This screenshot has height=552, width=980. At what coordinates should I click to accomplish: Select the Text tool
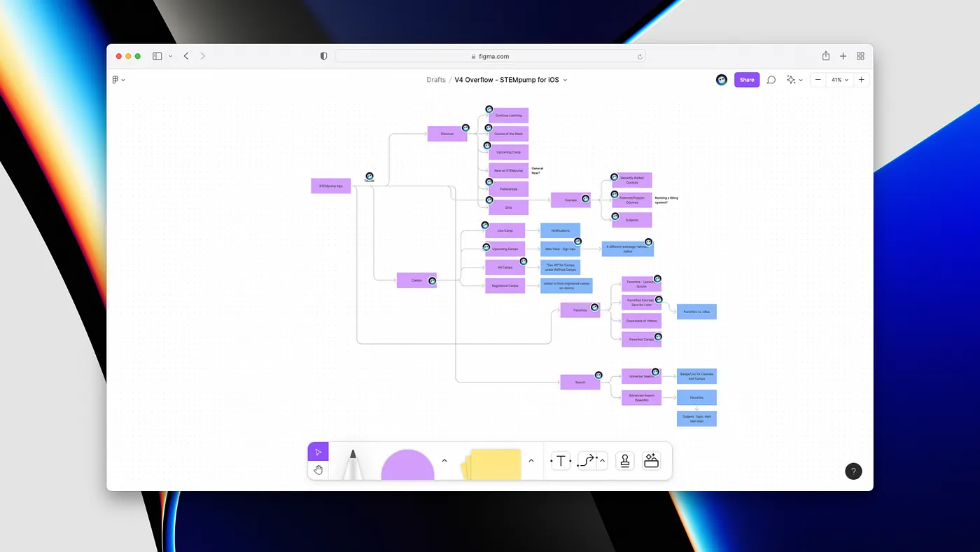[x=561, y=461]
